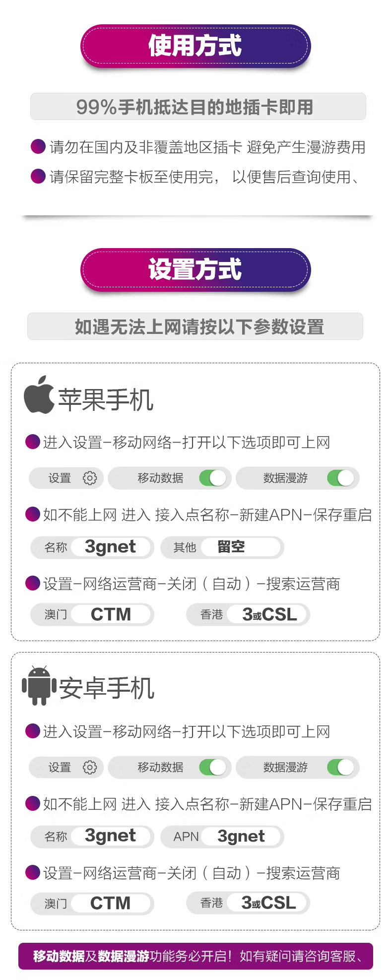Click the 留空 field next to 其他
This screenshot has width=392, height=980.
tap(242, 547)
